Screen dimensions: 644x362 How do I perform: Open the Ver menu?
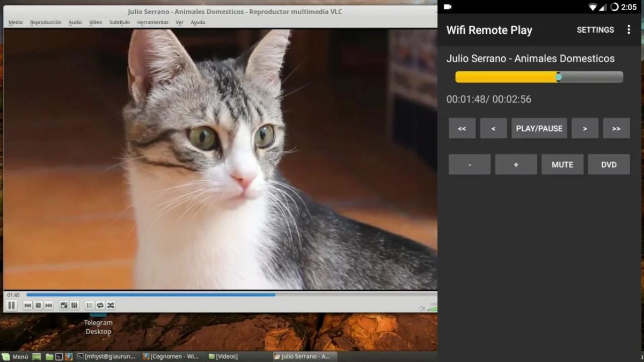coord(179,23)
